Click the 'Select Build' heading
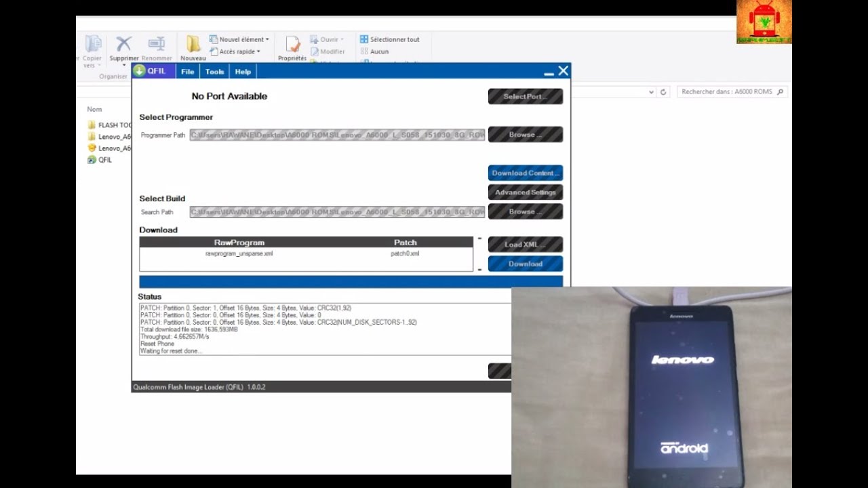Screen dimensions: 868x488 [x=162, y=199]
